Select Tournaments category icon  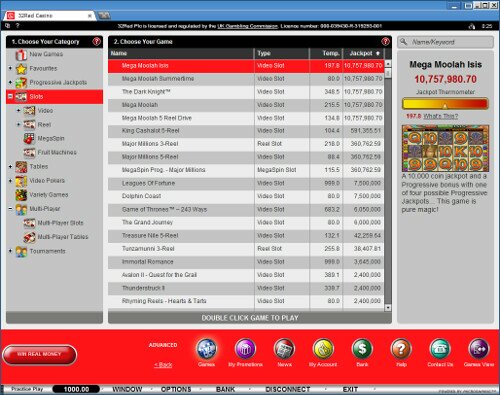[21, 251]
